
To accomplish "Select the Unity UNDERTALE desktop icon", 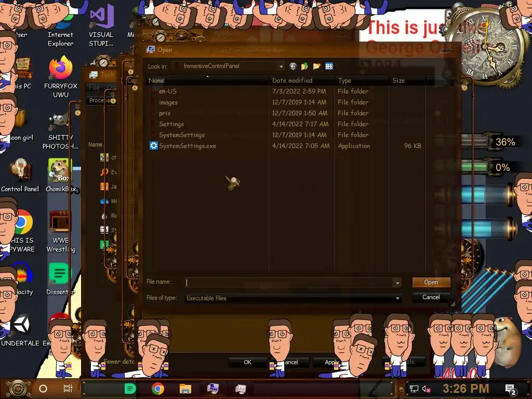I will 20,331.
